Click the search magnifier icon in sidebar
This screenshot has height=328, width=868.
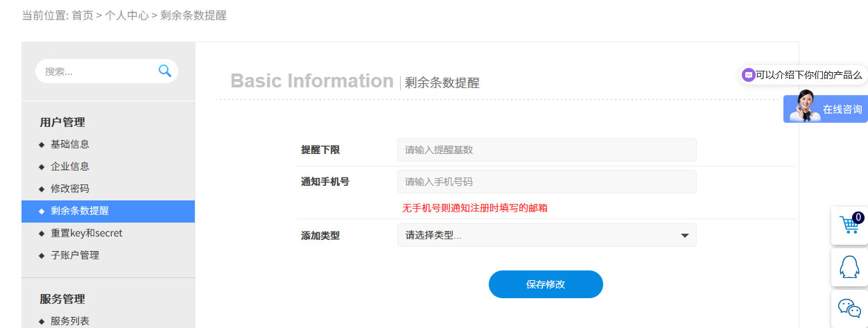pos(164,71)
